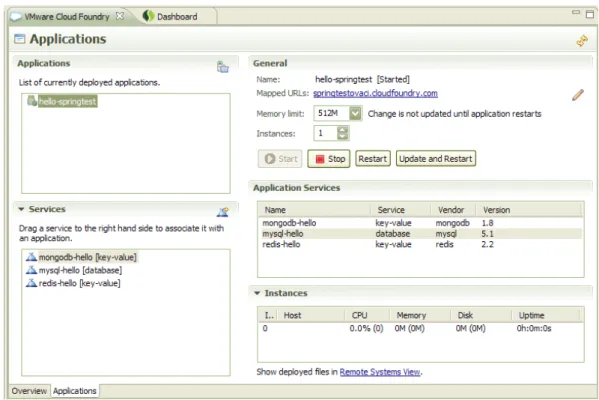Increase the Instances spinner value
This screenshot has width=599, height=400.
click(342, 130)
